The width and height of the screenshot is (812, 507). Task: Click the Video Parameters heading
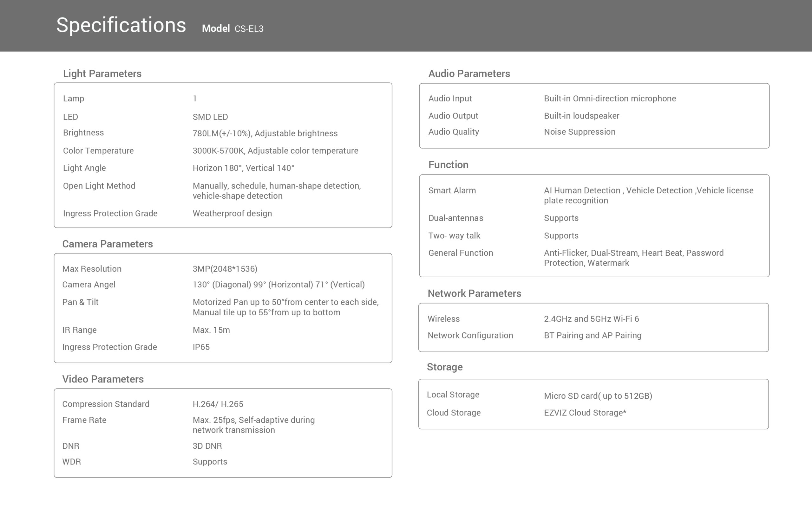point(103,379)
